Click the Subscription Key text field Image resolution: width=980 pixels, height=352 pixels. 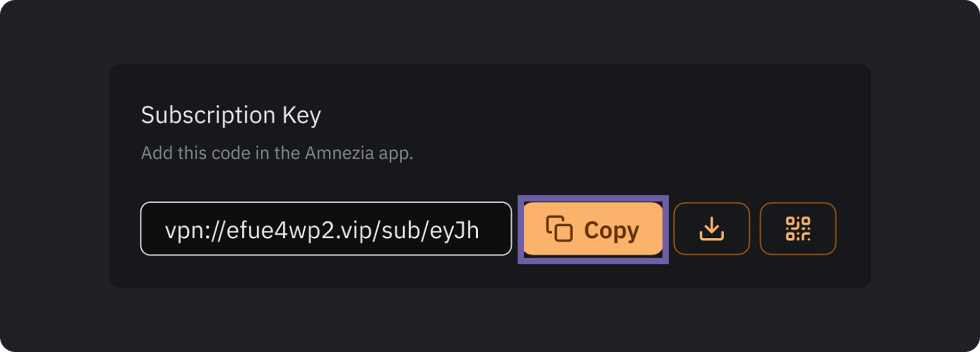coord(326,229)
